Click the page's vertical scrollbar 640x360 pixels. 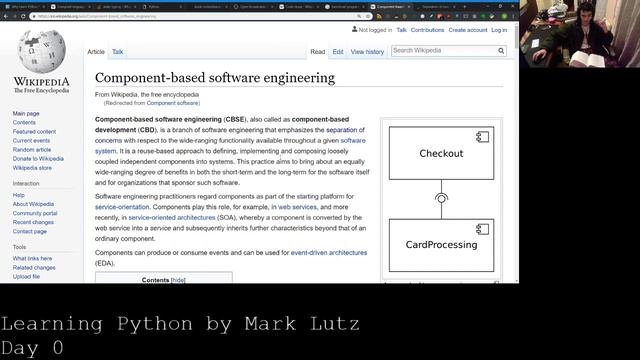[x=517, y=152]
